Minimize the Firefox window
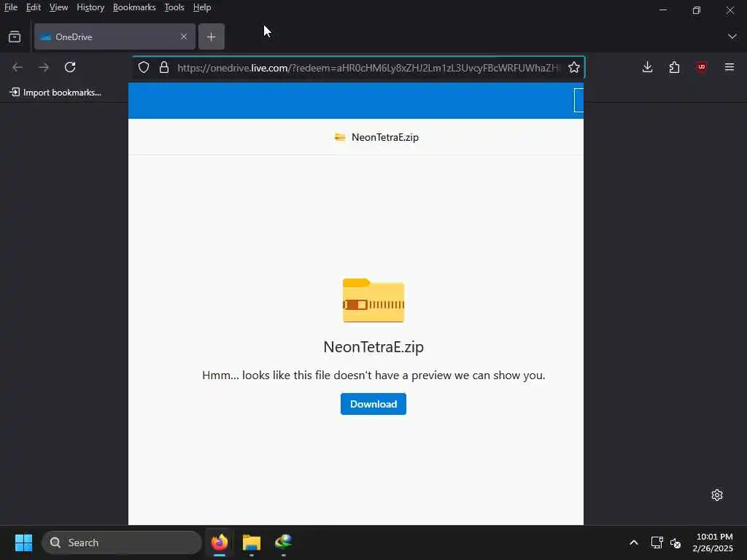 [662, 9]
